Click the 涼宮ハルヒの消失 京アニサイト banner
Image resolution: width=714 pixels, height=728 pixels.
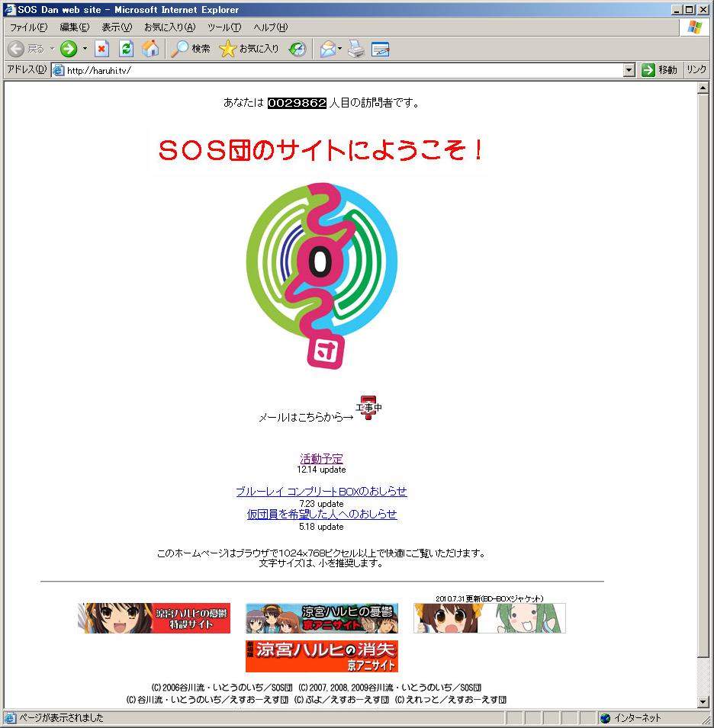(322, 656)
